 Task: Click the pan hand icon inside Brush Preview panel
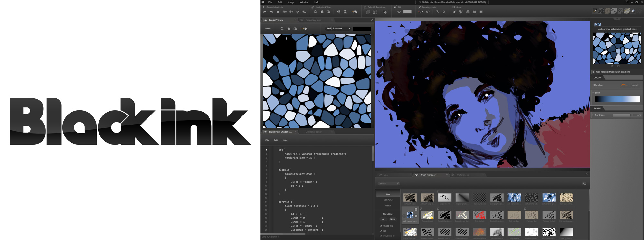pos(289,29)
